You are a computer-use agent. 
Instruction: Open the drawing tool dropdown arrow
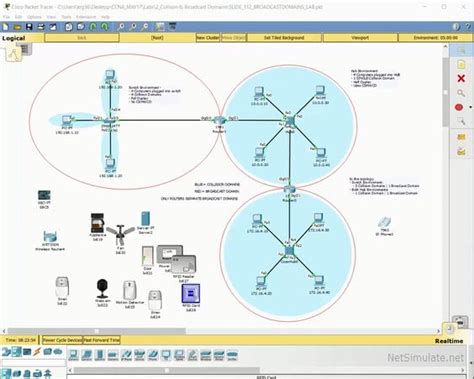point(470,107)
